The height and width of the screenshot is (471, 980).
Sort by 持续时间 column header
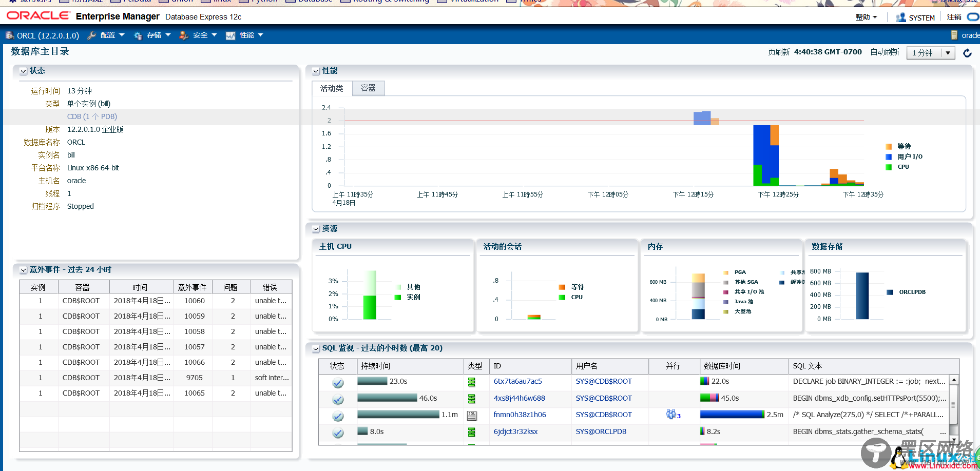pos(410,366)
